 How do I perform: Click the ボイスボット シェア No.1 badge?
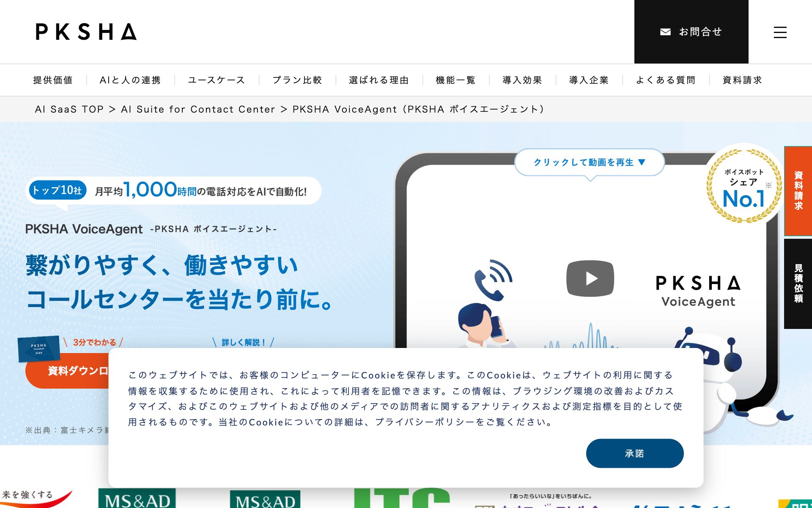pyautogui.click(x=744, y=185)
